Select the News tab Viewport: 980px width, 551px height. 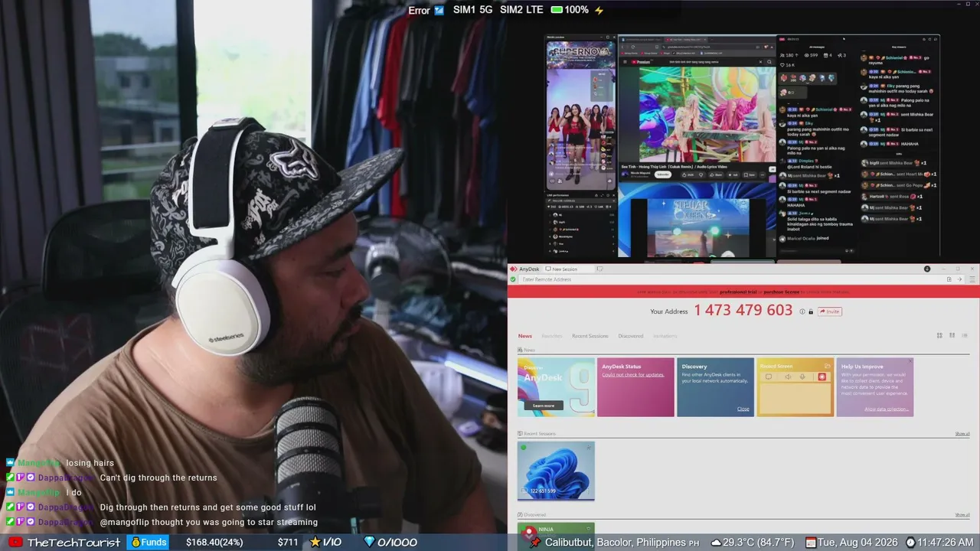(x=524, y=336)
